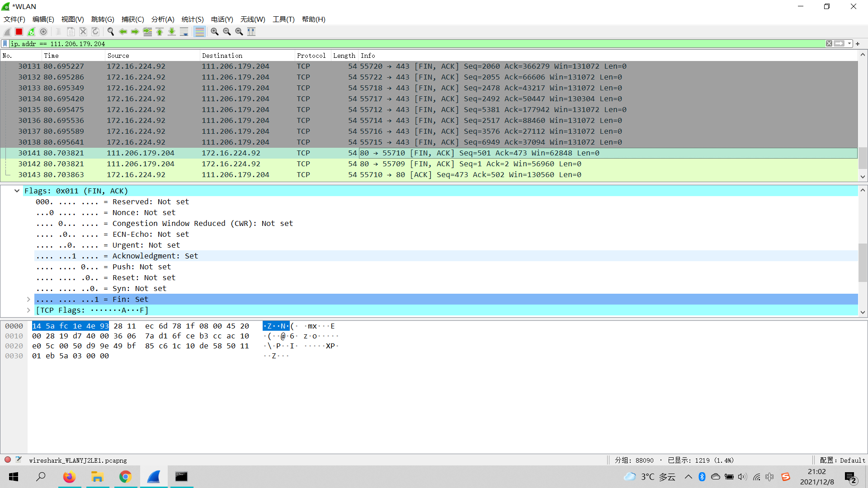Open display filter history dropdown
The height and width of the screenshot is (488, 868).
tap(849, 44)
